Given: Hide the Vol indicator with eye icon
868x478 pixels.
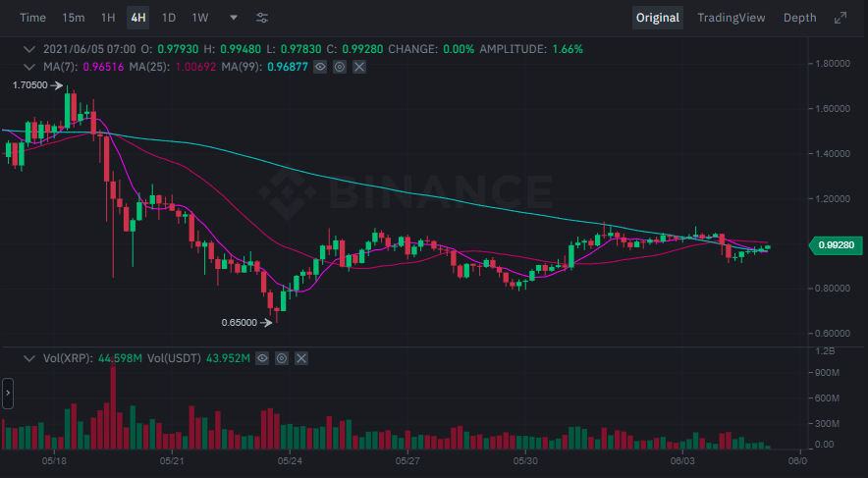Looking at the screenshot, I should click(x=262, y=359).
